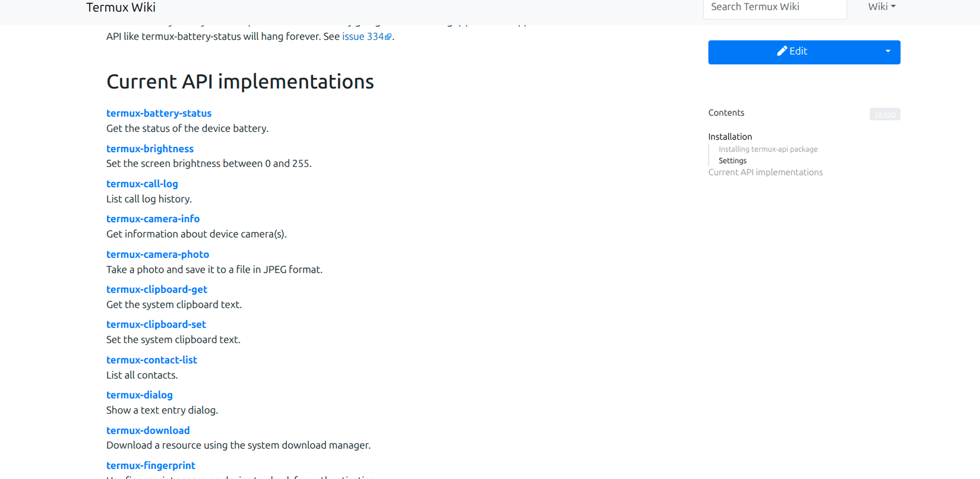Open termux-camera-info page
The height and width of the screenshot is (479, 980).
click(x=153, y=219)
